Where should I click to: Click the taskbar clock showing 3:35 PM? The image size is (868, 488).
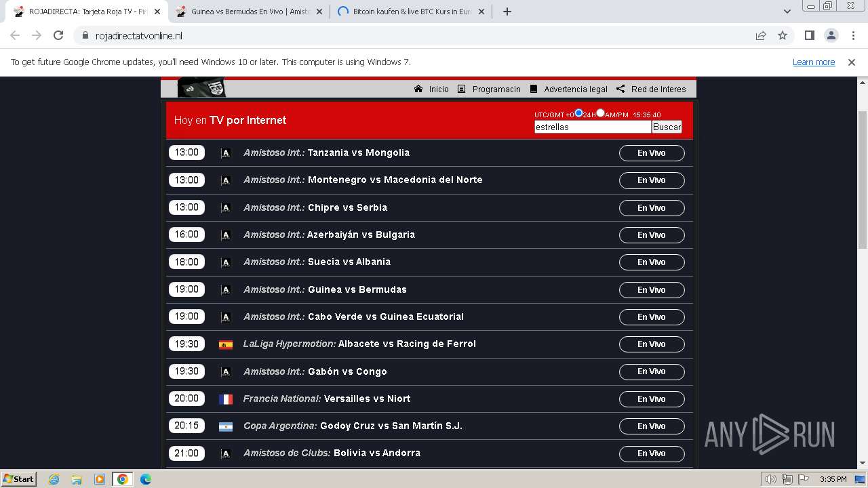(833, 479)
